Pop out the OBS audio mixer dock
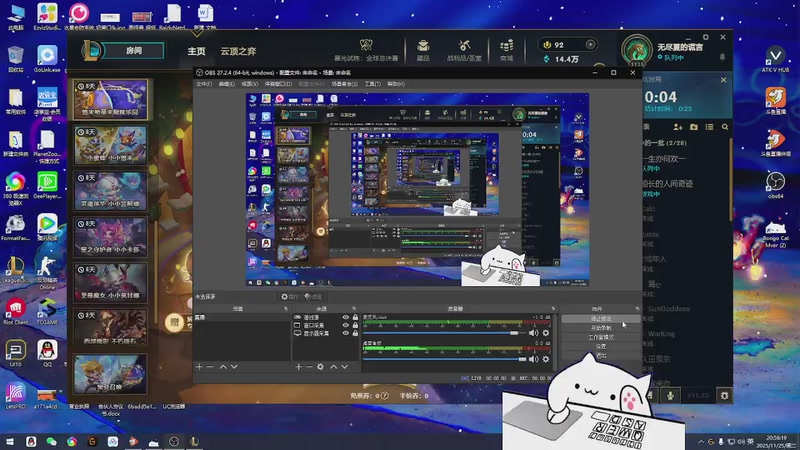The width and height of the screenshot is (800, 450). click(x=553, y=309)
